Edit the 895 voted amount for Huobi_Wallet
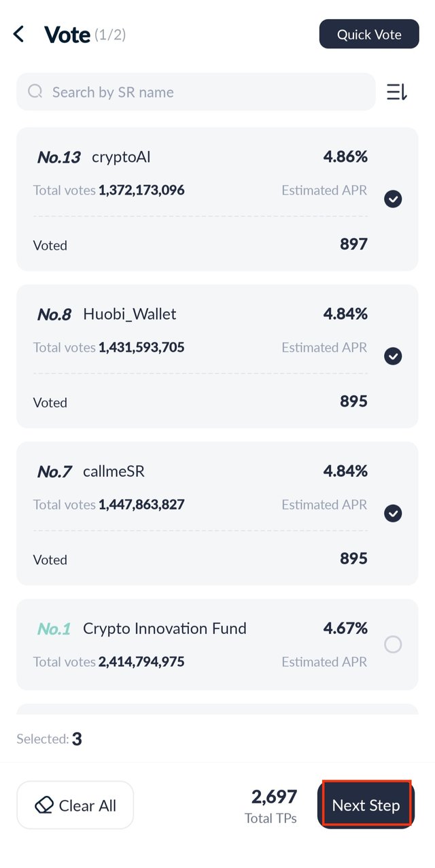Screen dimensions: 435x868 [x=353, y=401]
